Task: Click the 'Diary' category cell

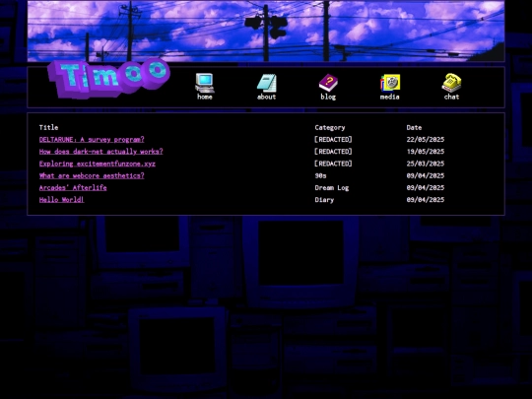Action: click(324, 200)
